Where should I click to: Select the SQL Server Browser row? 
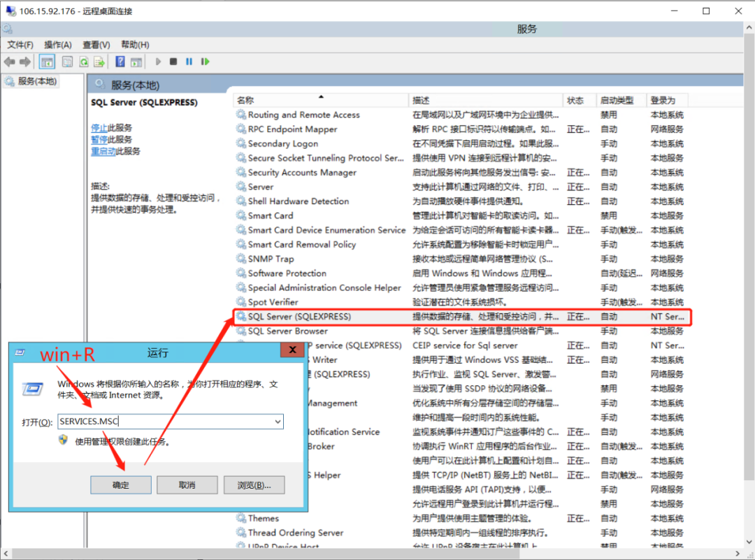point(462,331)
